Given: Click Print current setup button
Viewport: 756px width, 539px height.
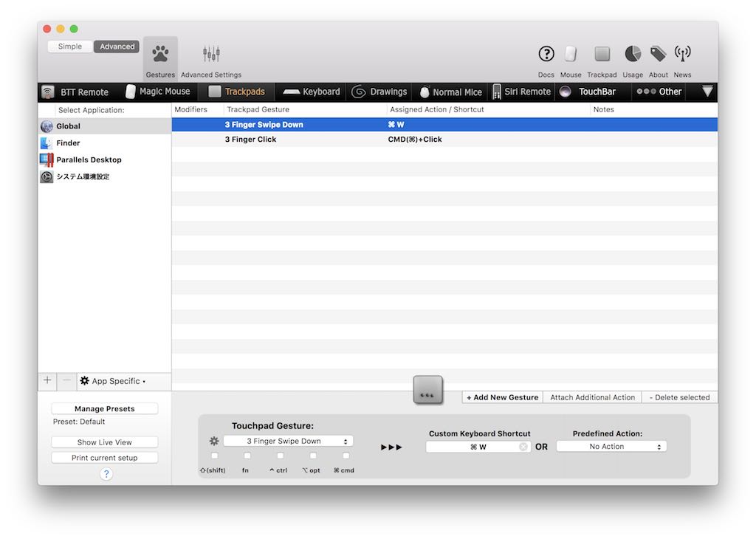Looking at the screenshot, I should click(105, 458).
